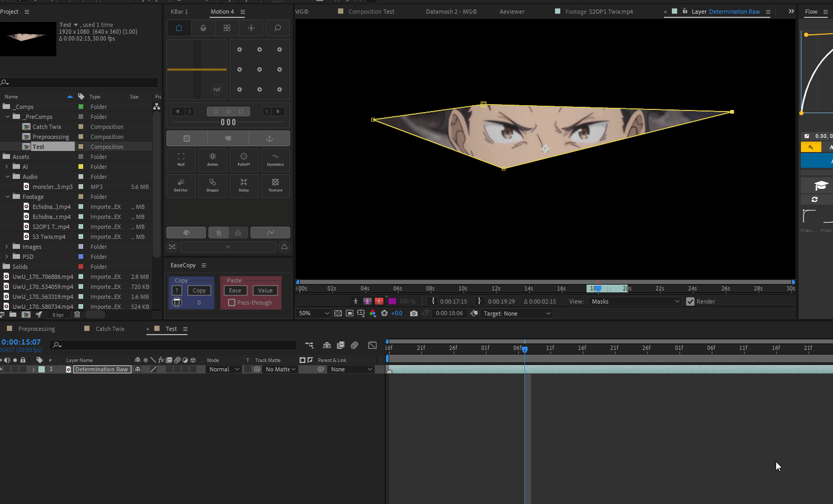
Task: Launch the Emitter tool in Motion 4
Action: 181,186
